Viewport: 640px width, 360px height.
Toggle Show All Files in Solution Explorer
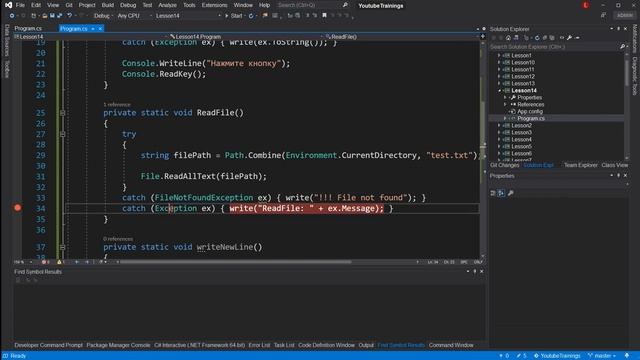click(552, 38)
